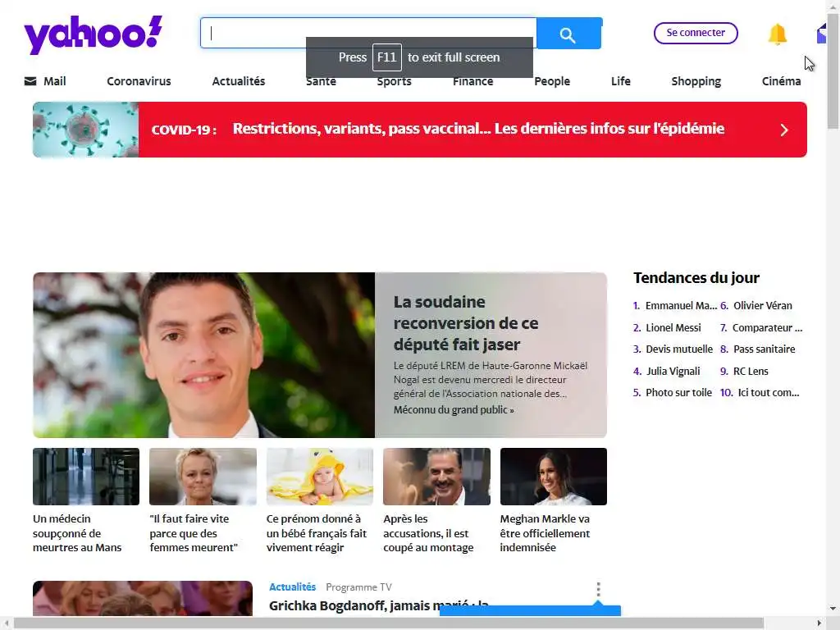Select trending topic Julia Vignali
This screenshot has width=840, height=630.
pyautogui.click(x=673, y=371)
